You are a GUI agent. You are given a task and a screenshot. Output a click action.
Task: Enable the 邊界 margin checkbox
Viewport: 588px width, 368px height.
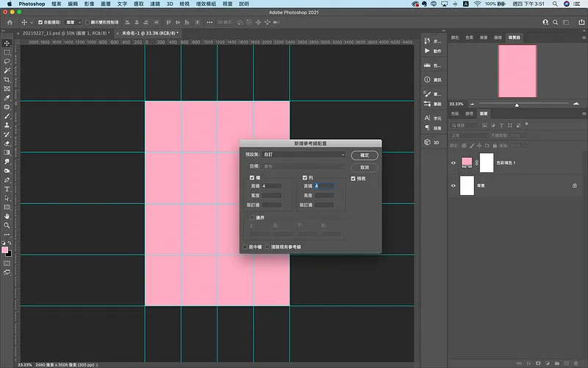pyautogui.click(x=252, y=218)
